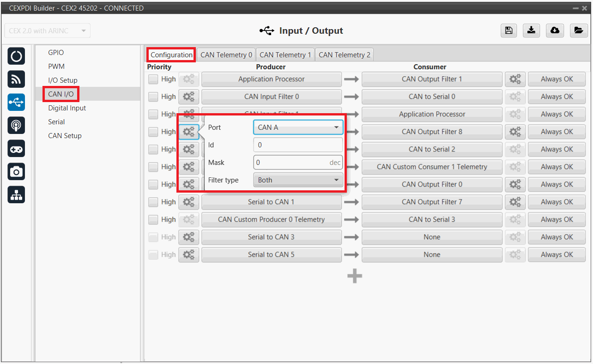Image resolution: width=593 pixels, height=364 pixels.
Task: Open the wireless communications sidebar section
Action: (16, 79)
